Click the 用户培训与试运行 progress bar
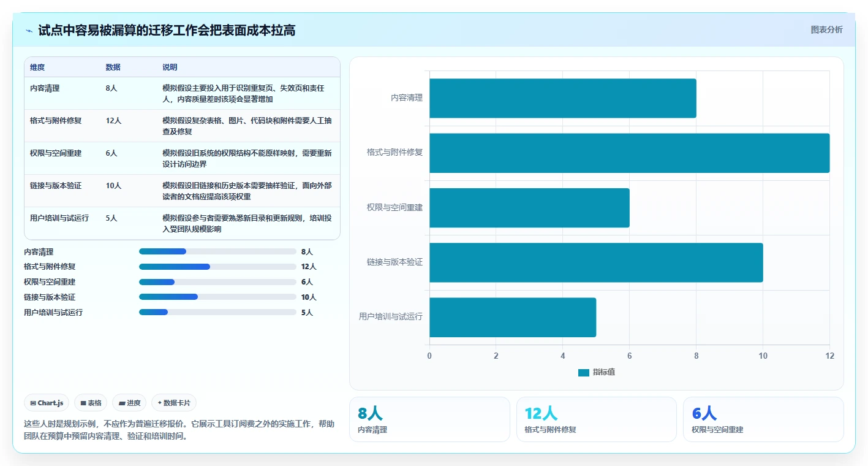 pyautogui.click(x=217, y=312)
